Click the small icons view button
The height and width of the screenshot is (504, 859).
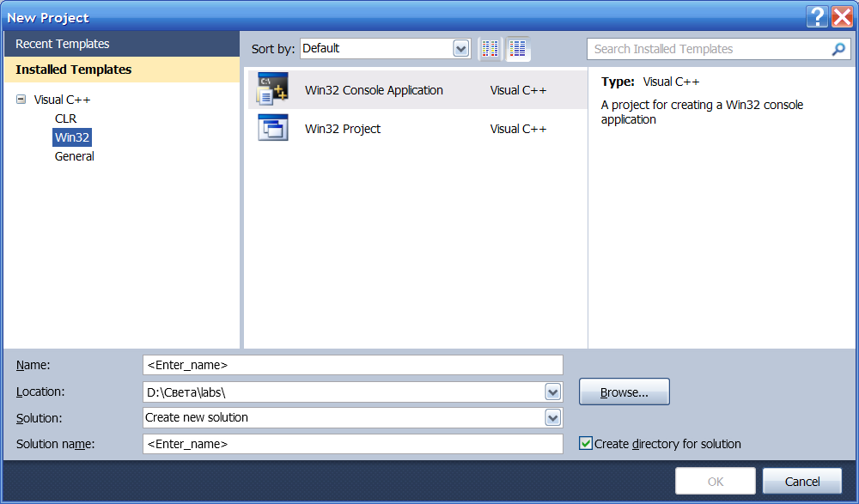[x=490, y=49]
